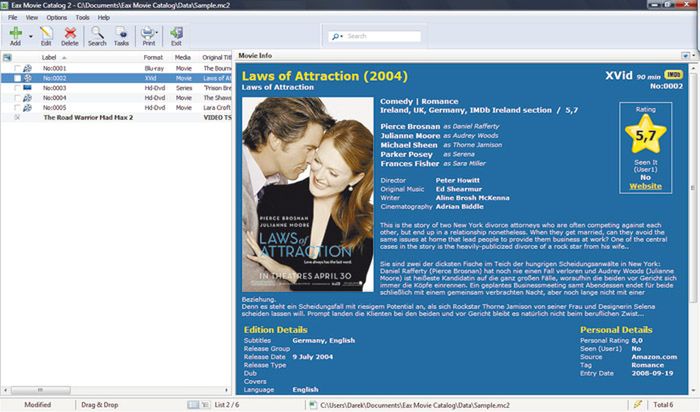Click the film reel icon of No:0001
700x412 pixels.
(x=27, y=68)
